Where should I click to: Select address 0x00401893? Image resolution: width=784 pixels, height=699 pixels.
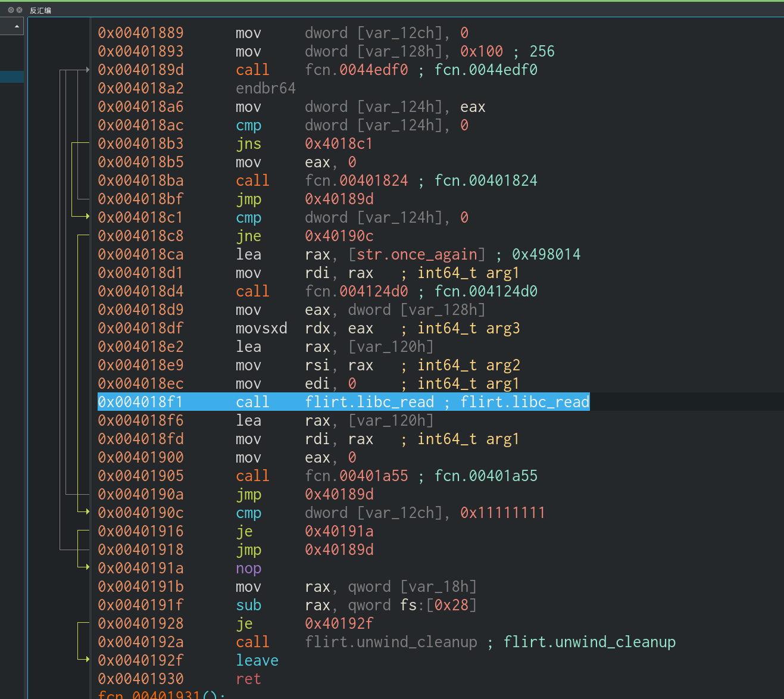(x=140, y=51)
